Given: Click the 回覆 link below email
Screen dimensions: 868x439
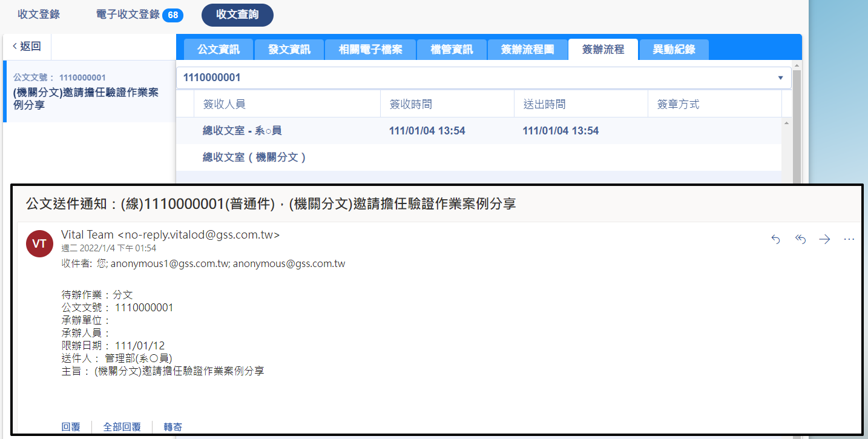Looking at the screenshot, I should click(71, 427).
